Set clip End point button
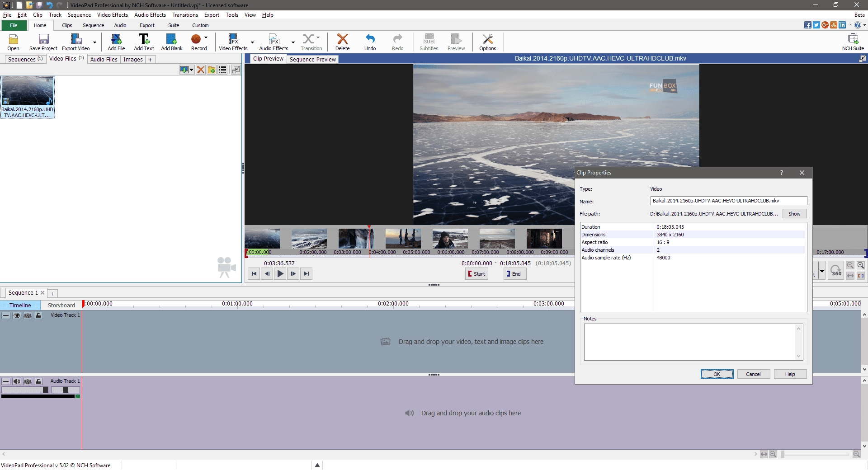This screenshot has height=470, width=868. click(514, 274)
